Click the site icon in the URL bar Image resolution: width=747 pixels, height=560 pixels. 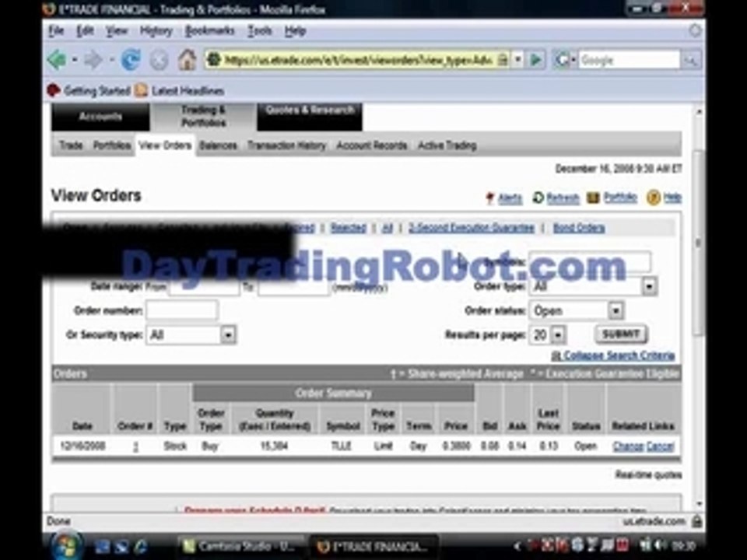[x=215, y=60]
